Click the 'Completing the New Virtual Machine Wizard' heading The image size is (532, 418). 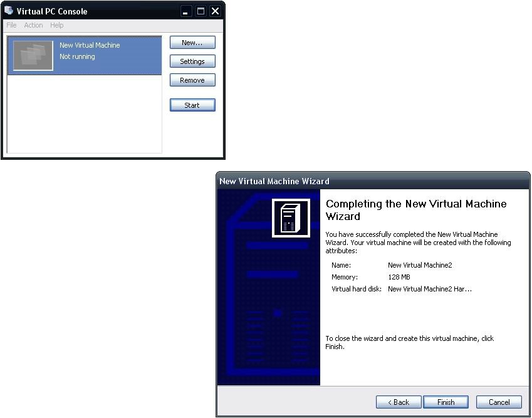416,210
